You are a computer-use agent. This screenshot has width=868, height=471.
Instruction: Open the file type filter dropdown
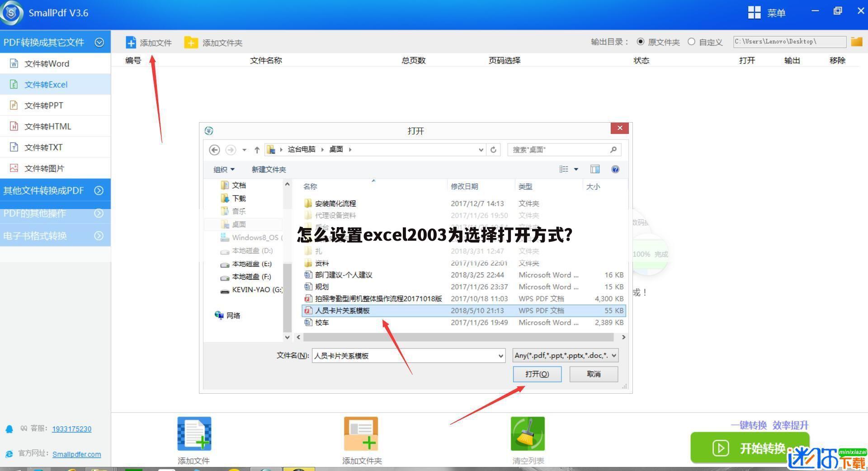(565, 356)
